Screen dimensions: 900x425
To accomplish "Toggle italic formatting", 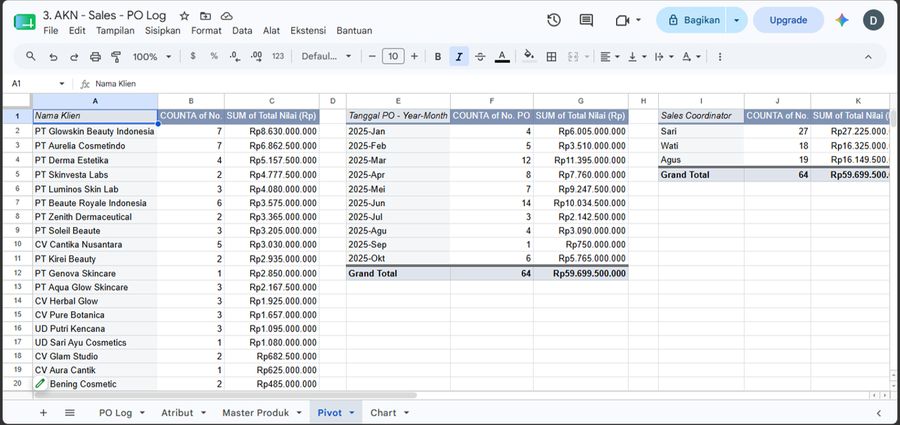I will 459,56.
